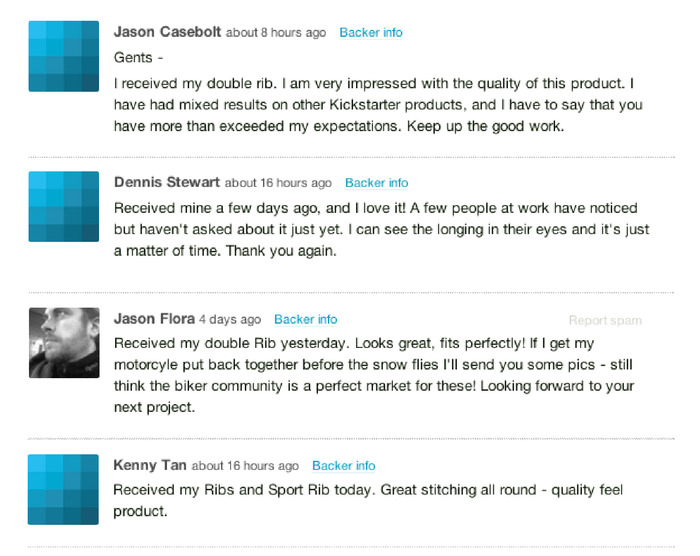This screenshot has height=556, width=700.
Task: Visit Dennis Stewart's profile name
Action: [167, 182]
